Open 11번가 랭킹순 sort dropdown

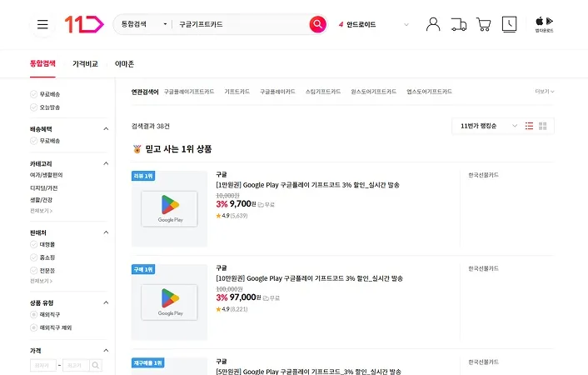point(489,126)
